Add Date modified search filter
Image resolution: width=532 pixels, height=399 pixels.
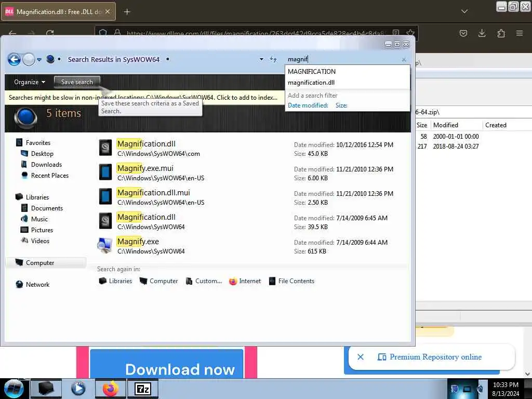pyautogui.click(x=308, y=105)
